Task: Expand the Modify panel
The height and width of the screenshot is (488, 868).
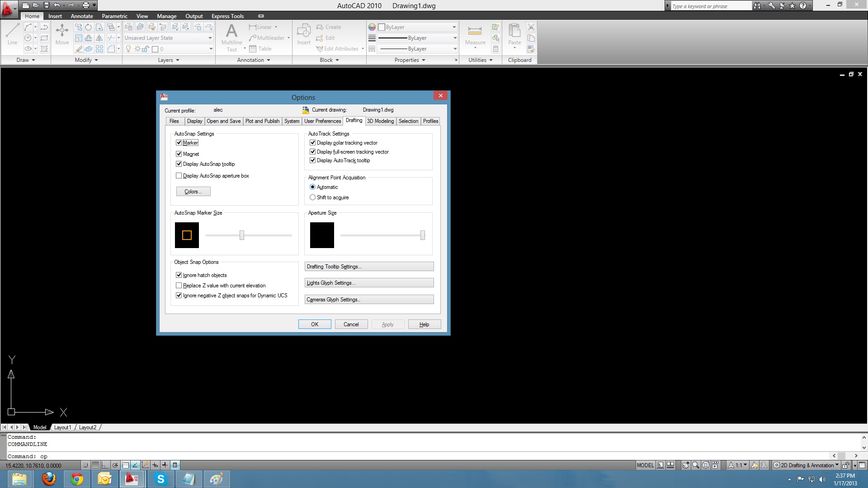Action: tap(86, 60)
